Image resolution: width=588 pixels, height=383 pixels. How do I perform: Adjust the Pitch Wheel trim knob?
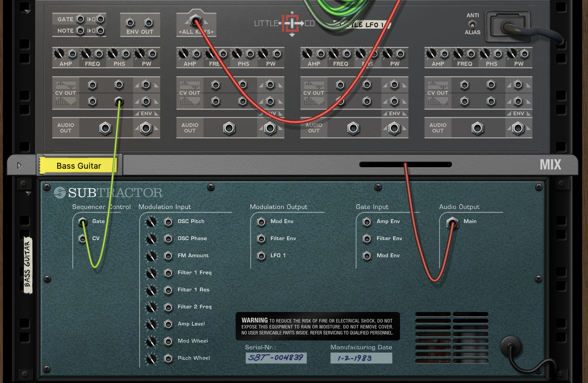tap(152, 359)
